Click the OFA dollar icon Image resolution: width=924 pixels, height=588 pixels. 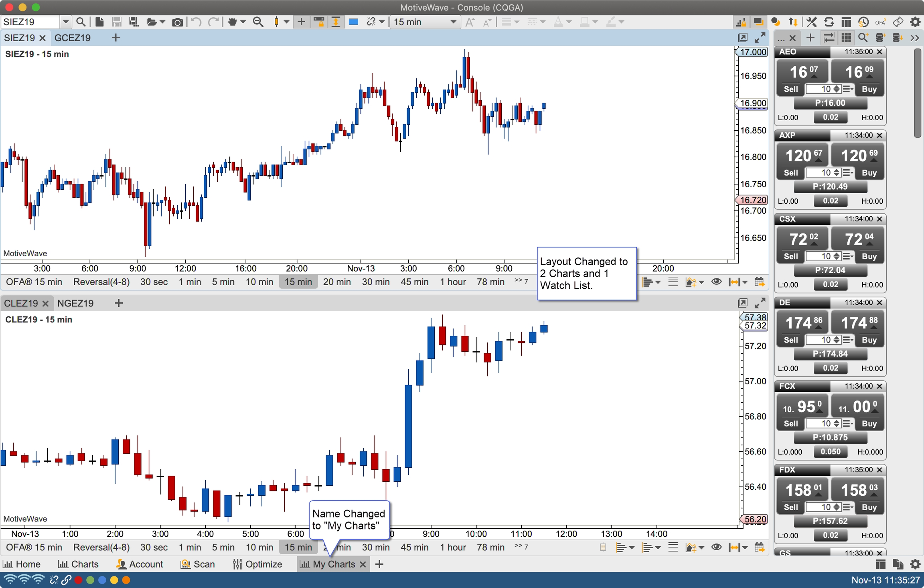pos(881,22)
